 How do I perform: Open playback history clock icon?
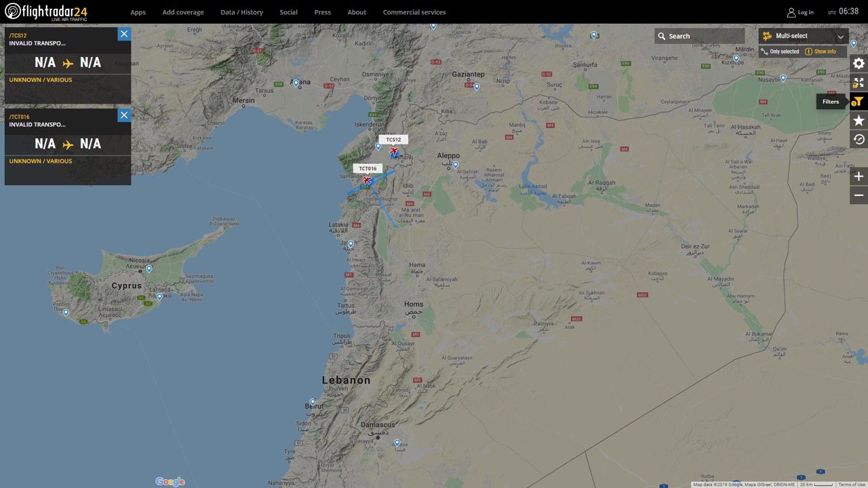[x=859, y=140]
